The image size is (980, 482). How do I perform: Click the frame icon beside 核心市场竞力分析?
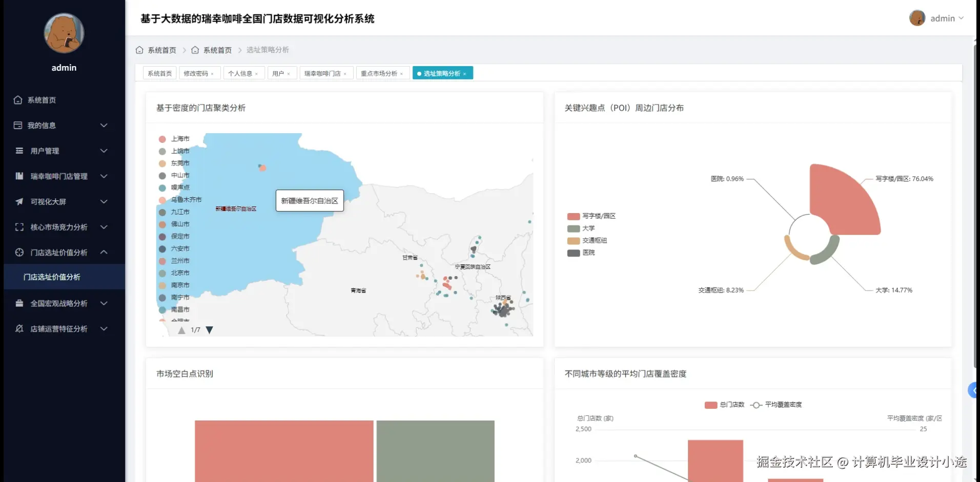click(x=19, y=227)
